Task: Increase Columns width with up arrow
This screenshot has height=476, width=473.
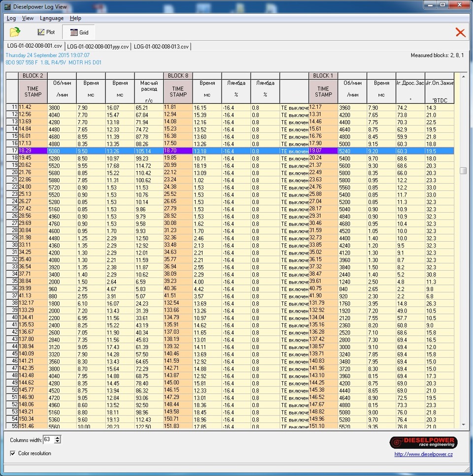Action: tap(58, 438)
